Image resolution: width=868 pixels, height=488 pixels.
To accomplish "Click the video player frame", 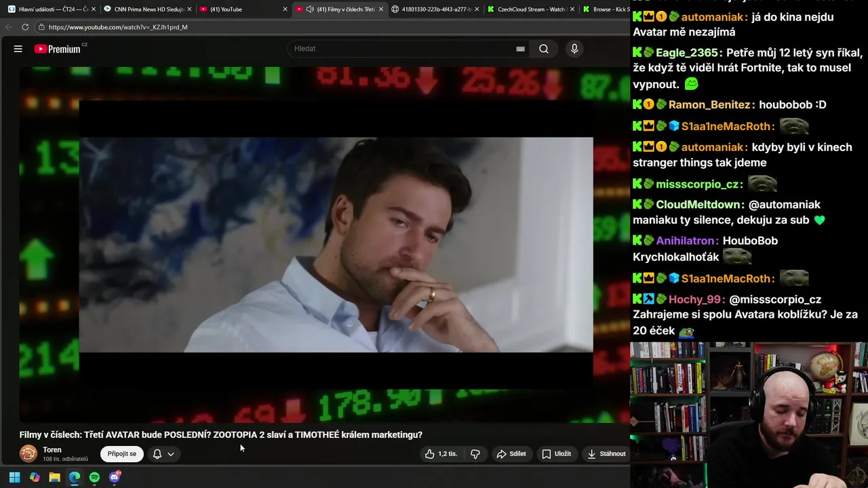I will click(x=324, y=244).
